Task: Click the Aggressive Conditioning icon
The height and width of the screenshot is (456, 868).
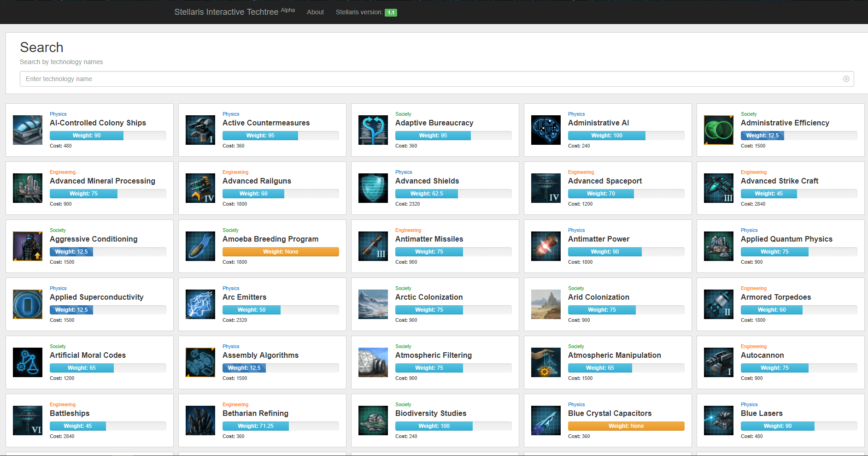Action: tap(28, 246)
